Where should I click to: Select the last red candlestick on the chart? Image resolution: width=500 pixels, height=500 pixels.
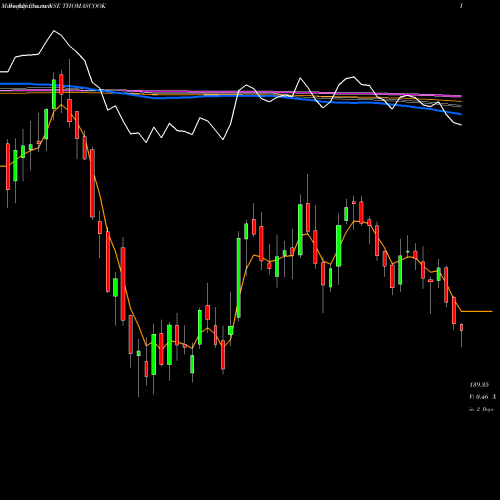click(x=461, y=328)
